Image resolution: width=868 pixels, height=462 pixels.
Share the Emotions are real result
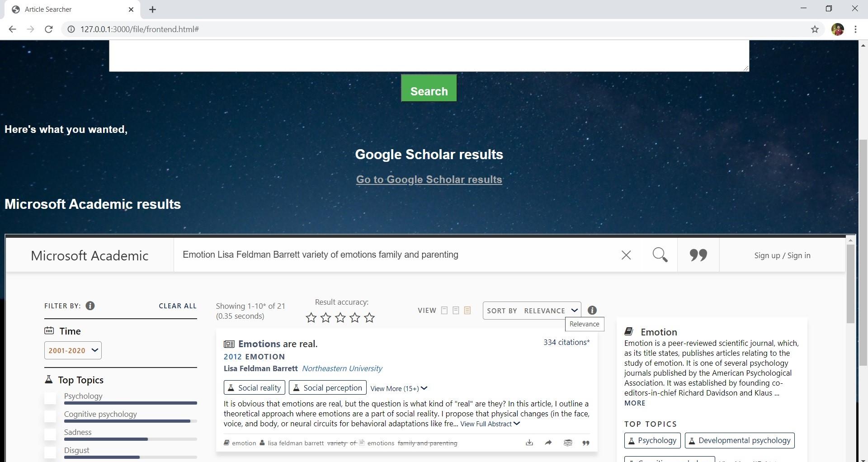tap(548, 443)
